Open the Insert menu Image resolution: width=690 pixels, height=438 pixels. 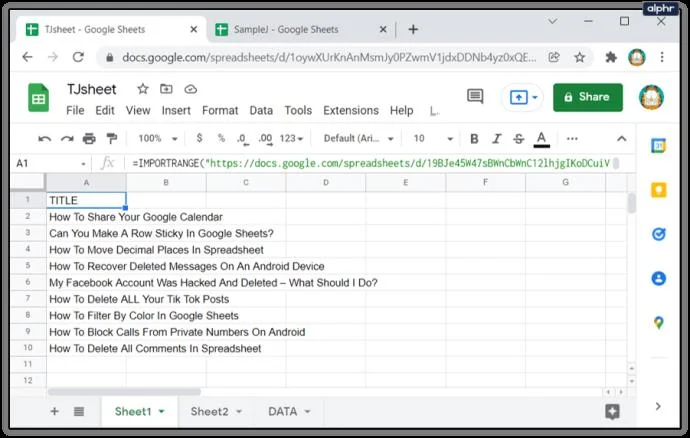[176, 110]
